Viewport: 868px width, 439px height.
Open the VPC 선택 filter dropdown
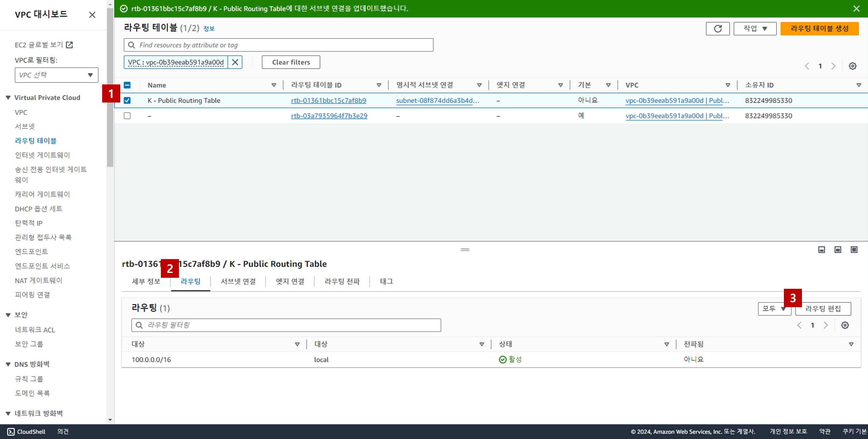coord(56,75)
